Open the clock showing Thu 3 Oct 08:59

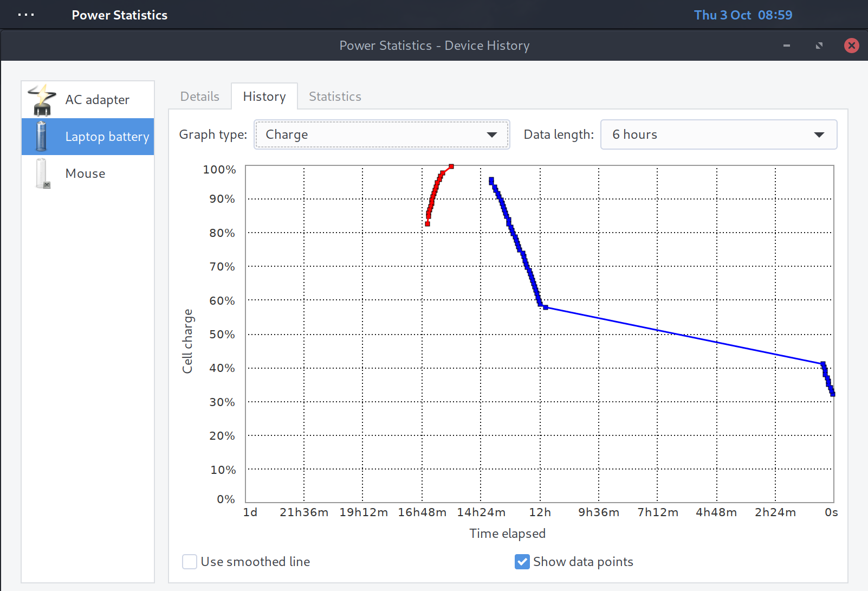tap(743, 15)
